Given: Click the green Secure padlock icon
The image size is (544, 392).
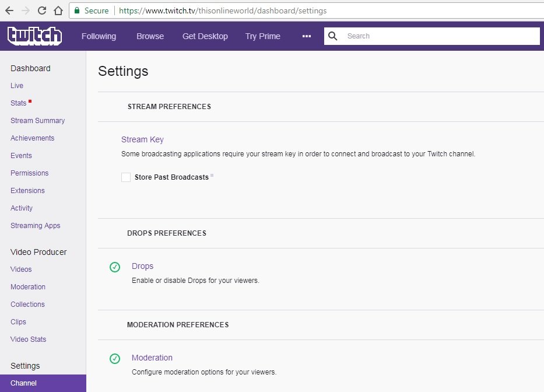Looking at the screenshot, I should [77, 10].
